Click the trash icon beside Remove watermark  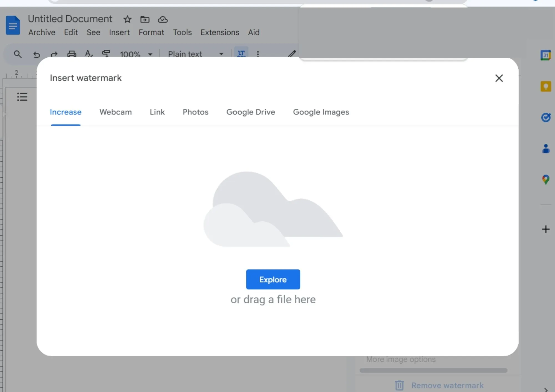[x=399, y=385]
